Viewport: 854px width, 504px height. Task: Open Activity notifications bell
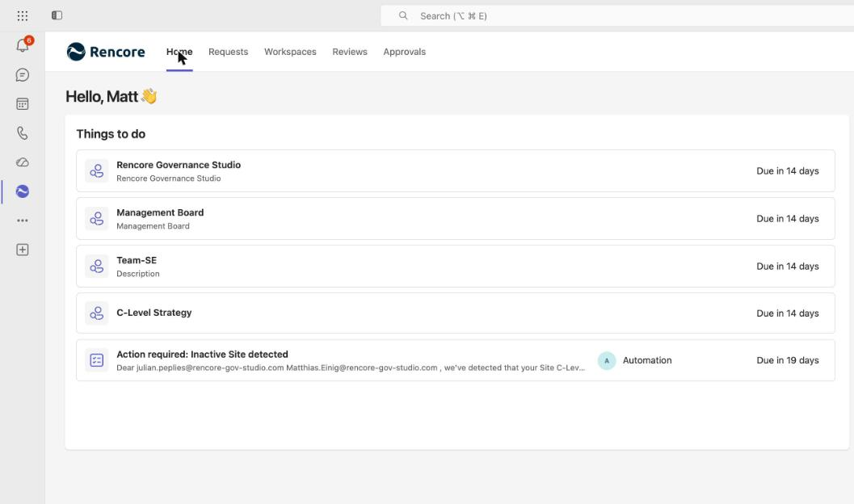pos(23,45)
